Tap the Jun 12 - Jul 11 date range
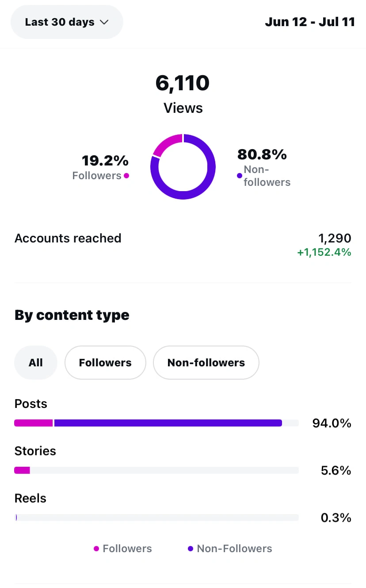Image resolution: width=366 pixels, height=588 pixels. [x=309, y=22]
